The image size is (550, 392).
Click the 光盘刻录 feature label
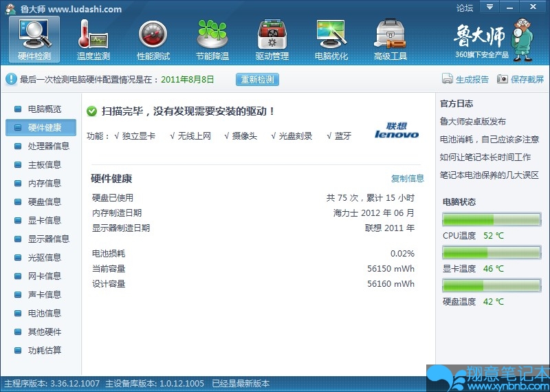296,136
